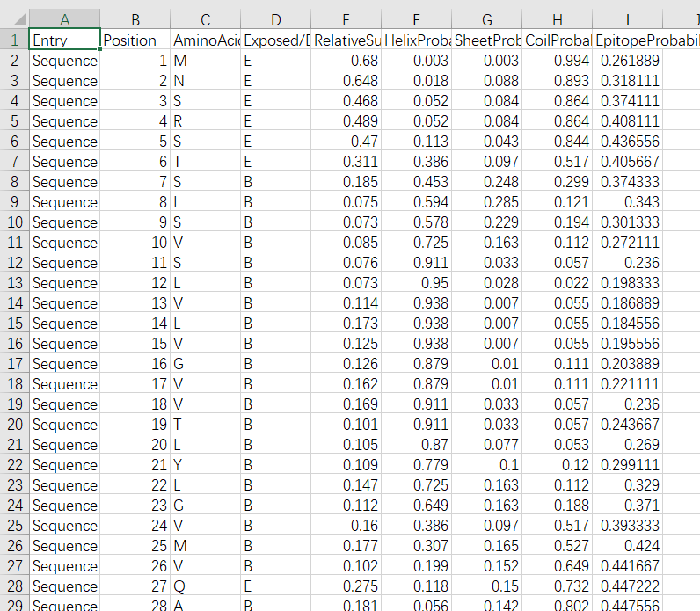Click cell with value 0.648
This screenshot has height=611, width=700.
click(x=346, y=80)
